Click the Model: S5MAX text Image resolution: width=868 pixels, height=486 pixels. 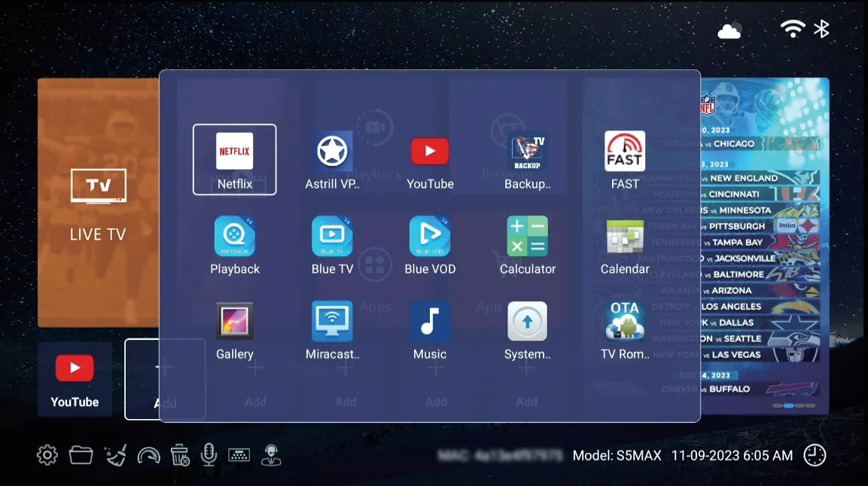(617, 456)
